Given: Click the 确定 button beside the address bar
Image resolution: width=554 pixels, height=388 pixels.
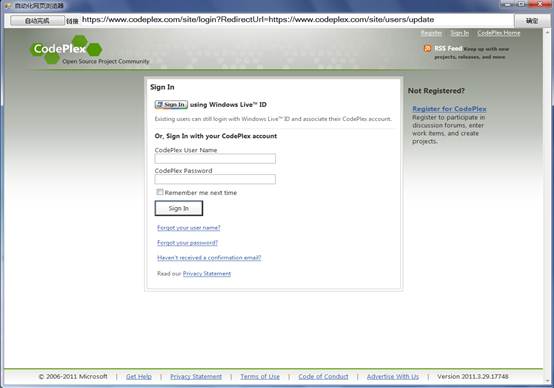Looking at the screenshot, I should [531, 20].
